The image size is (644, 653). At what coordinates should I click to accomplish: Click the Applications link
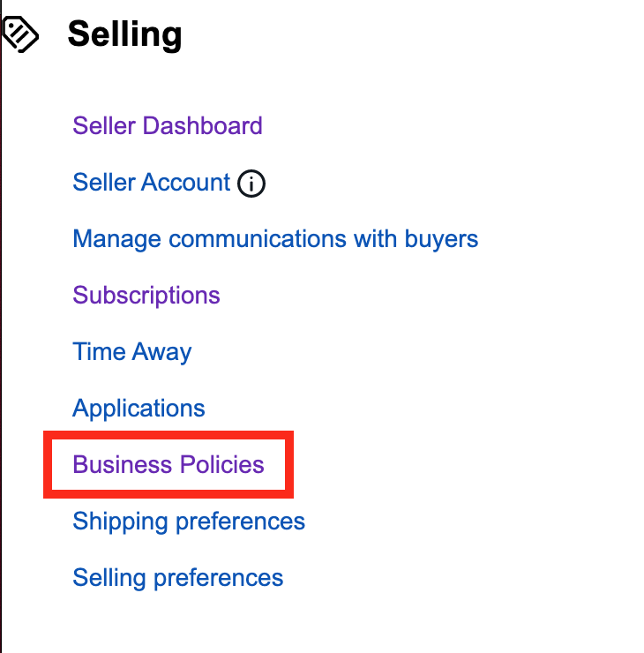[x=139, y=408]
